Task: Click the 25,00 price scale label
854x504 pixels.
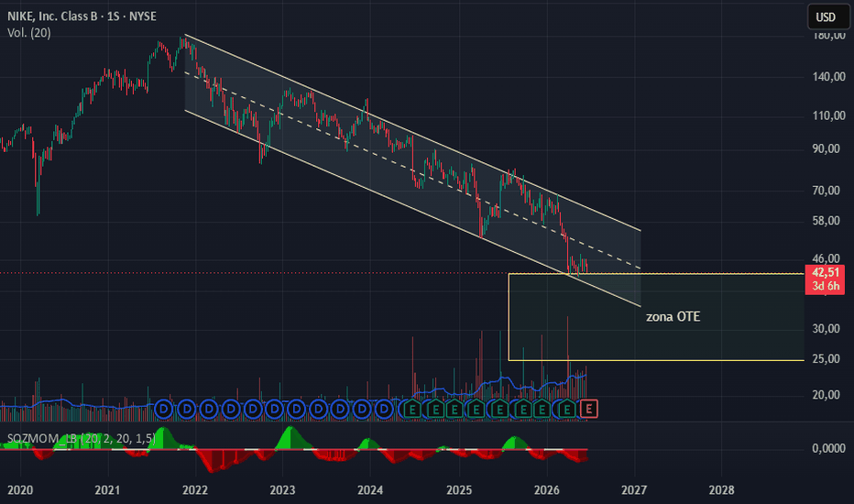Action: tap(827, 358)
